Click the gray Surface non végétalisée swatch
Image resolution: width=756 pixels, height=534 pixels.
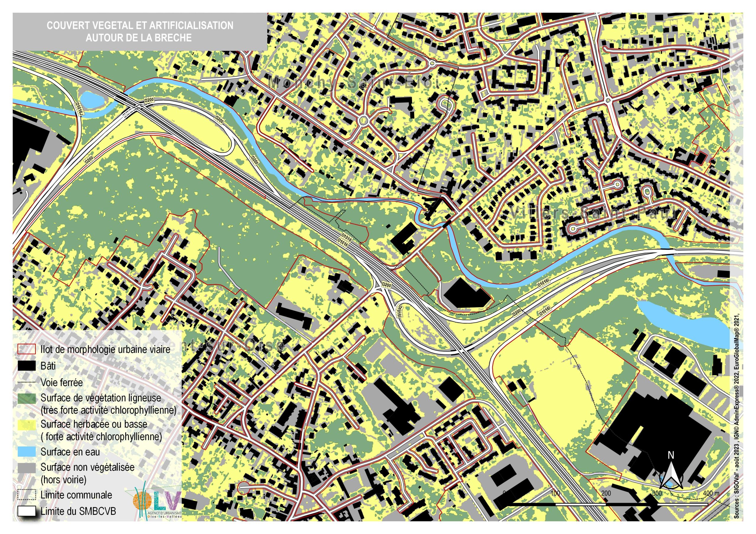pos(26,468)
